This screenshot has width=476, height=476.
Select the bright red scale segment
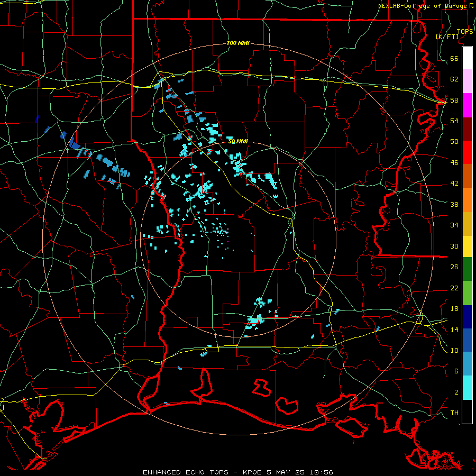tap(467, 152)
